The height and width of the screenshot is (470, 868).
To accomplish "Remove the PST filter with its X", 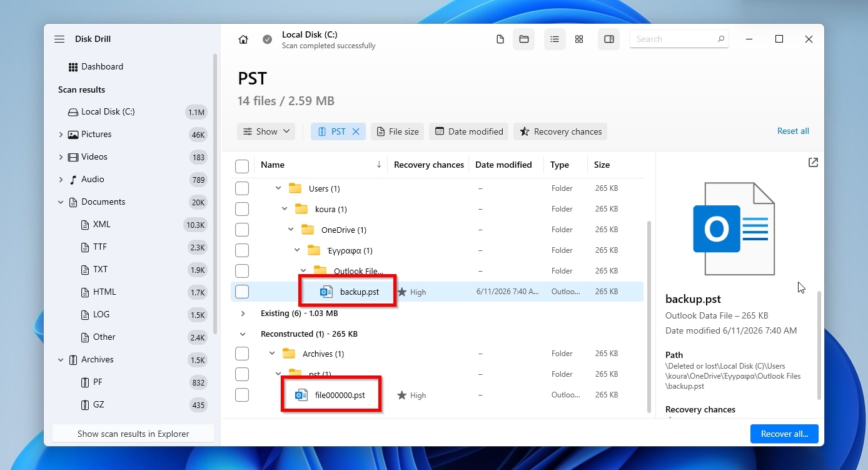I will tap(356, 131).
